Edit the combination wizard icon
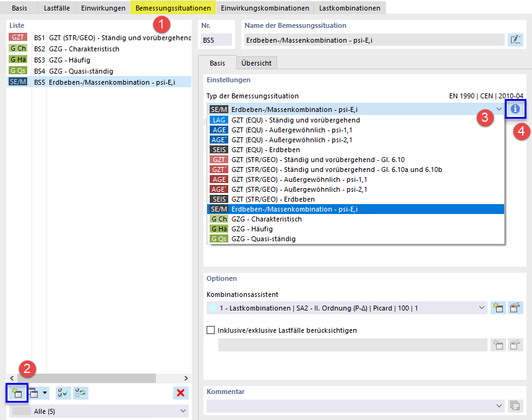This screenshot has width=532, height=420. click(515, 307)
